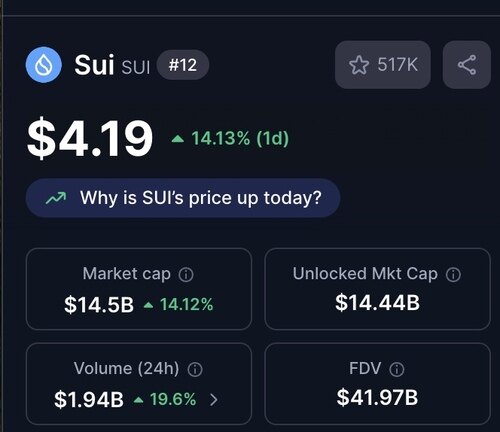This screenshot has height=432, width=500.
Task: Show FDV info icon
Action: (397, 369)
